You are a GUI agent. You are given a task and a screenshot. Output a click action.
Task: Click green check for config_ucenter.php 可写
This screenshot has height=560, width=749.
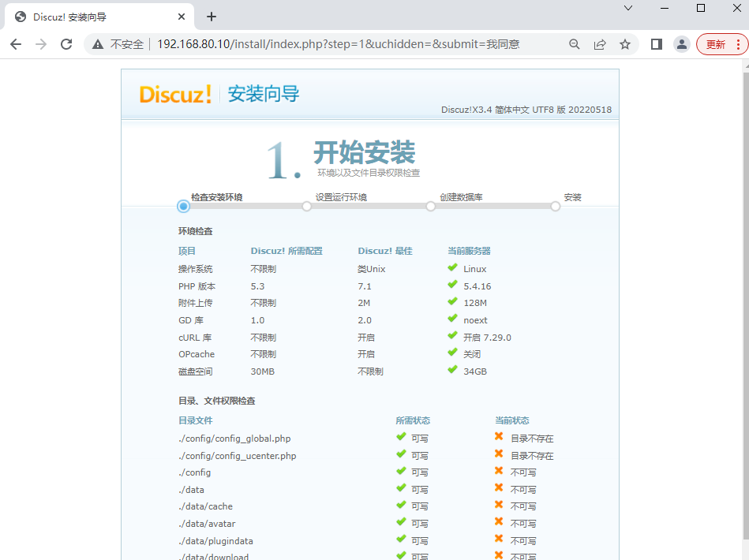401,454
